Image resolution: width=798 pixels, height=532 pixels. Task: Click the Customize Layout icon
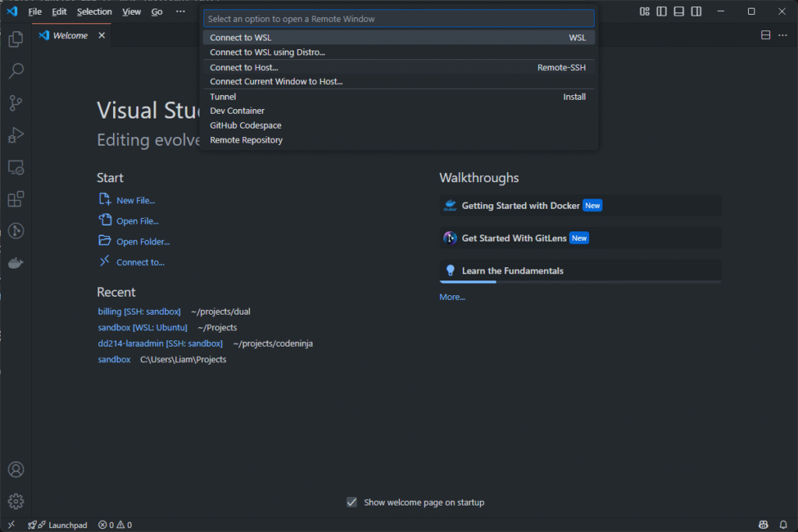(x=644, y=11)
